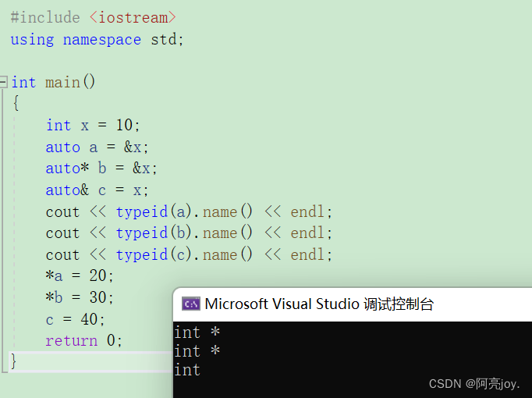Click the return 0 statement
This screenshot has height=398, width=532.
[83, 340]
